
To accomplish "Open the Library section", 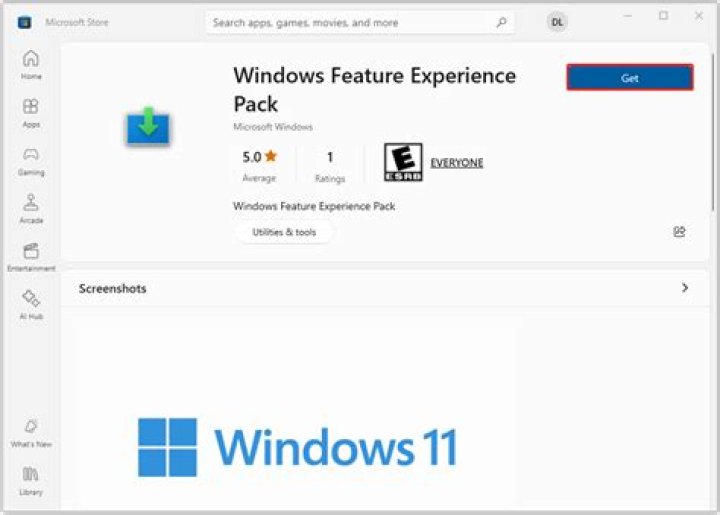I will (x=31, y=481).
